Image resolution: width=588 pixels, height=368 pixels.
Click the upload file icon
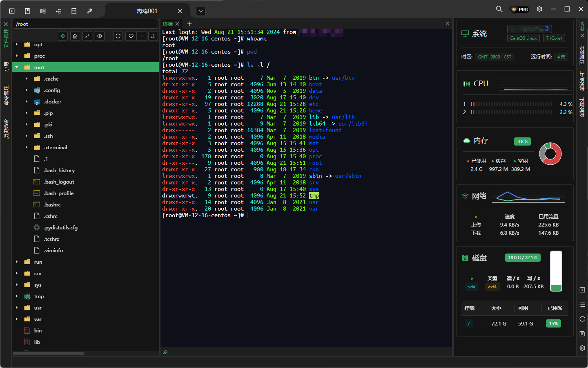coord(153,36)
